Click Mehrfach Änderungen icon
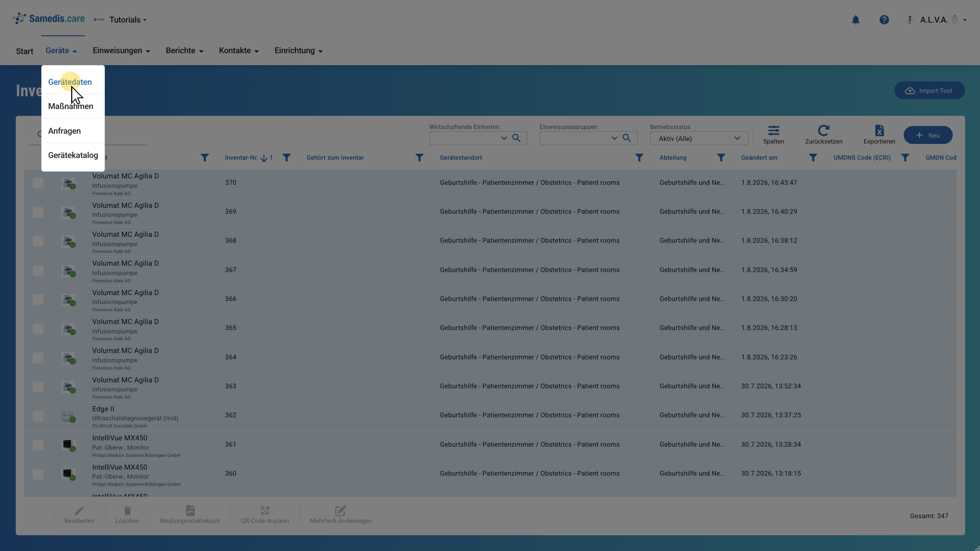980x551 pixels. point(340,511)
